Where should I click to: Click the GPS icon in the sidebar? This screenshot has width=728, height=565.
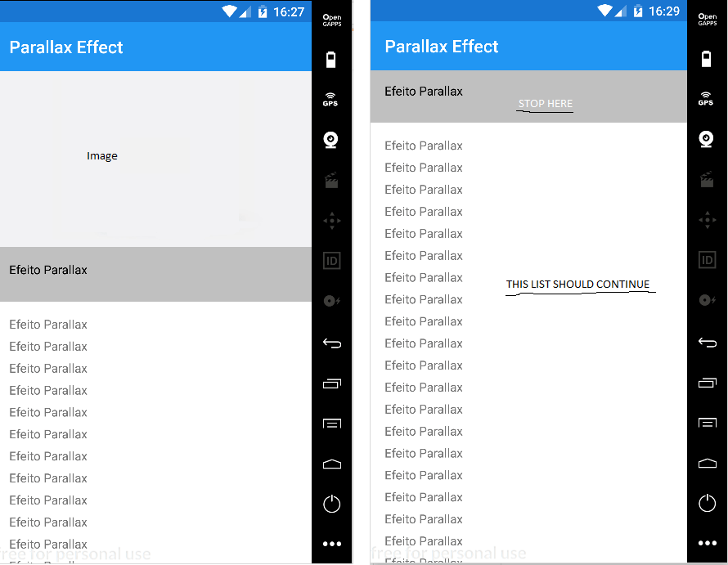331,98
